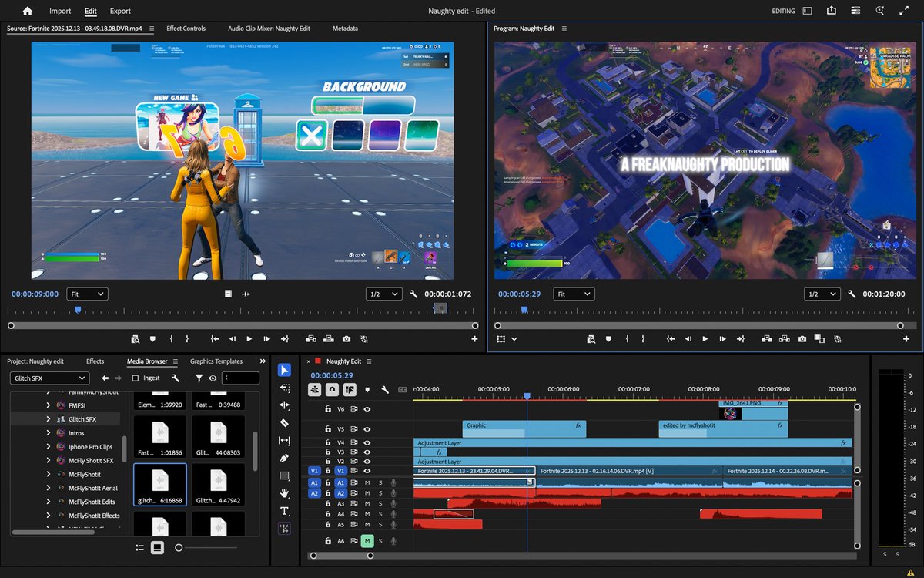Add marker in the timeline panel
The height and width of the screenshot is (578, 924).
367,390
